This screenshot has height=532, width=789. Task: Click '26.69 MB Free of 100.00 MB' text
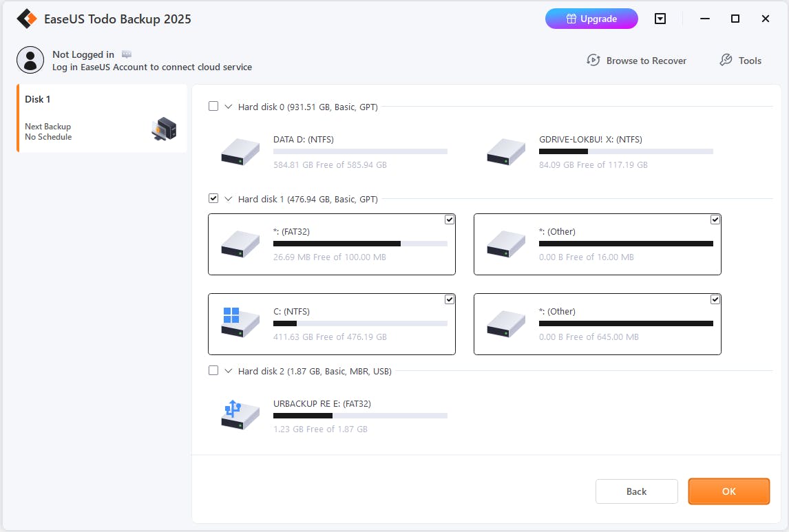(x=330, y=257)
